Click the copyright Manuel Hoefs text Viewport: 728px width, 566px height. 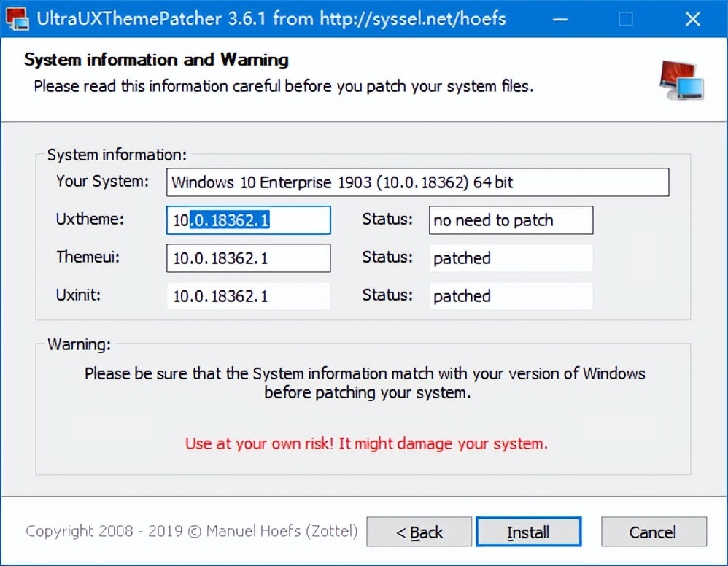[x=191, y=531]
